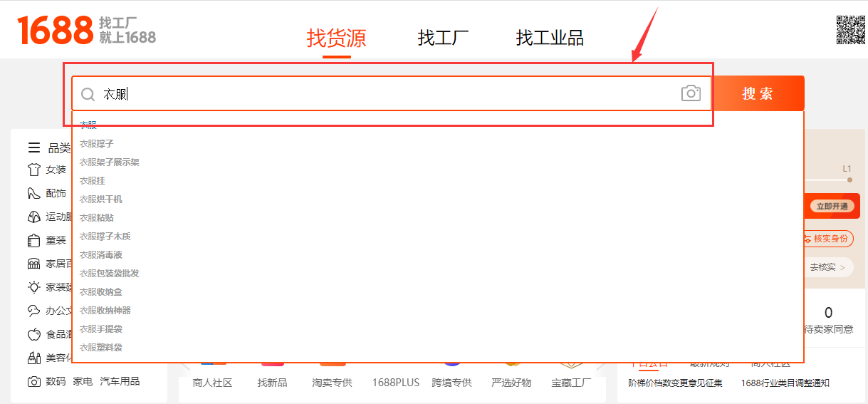Click the light bulb category icon
Viewport: 868px width, 404px height.
click(33, 287)
